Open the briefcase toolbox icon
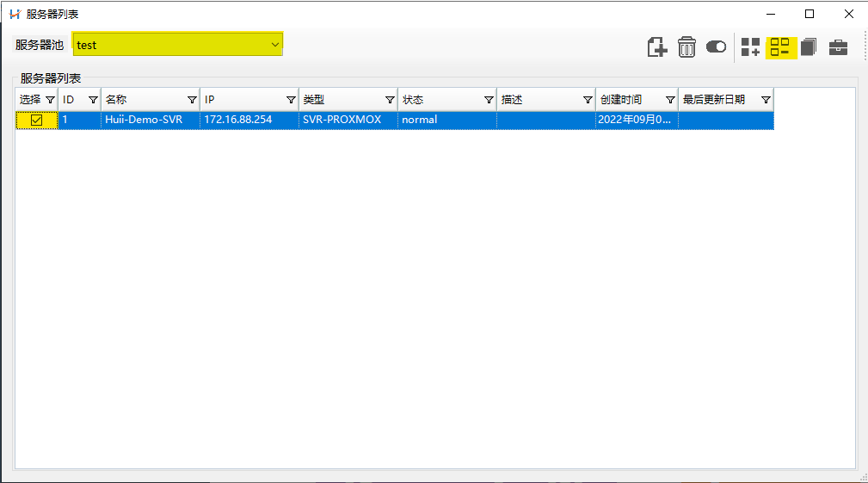The width and height of the screenshot is (868, 483). point(838,47)
